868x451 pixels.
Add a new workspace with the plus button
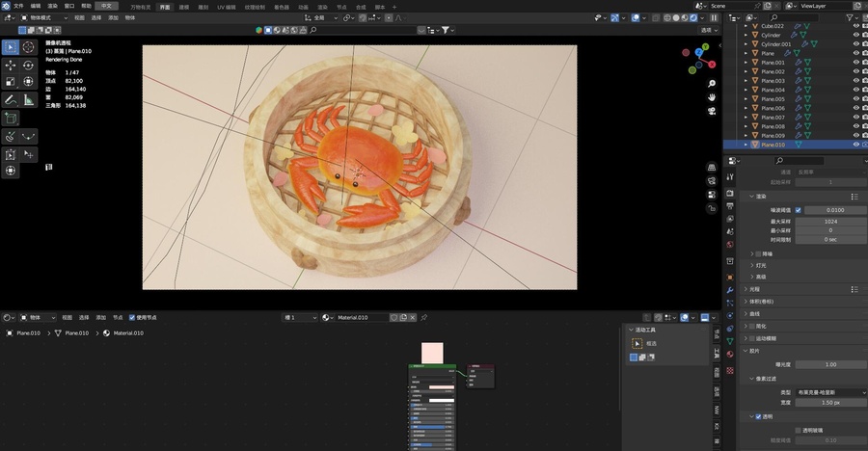pos(394,7)
